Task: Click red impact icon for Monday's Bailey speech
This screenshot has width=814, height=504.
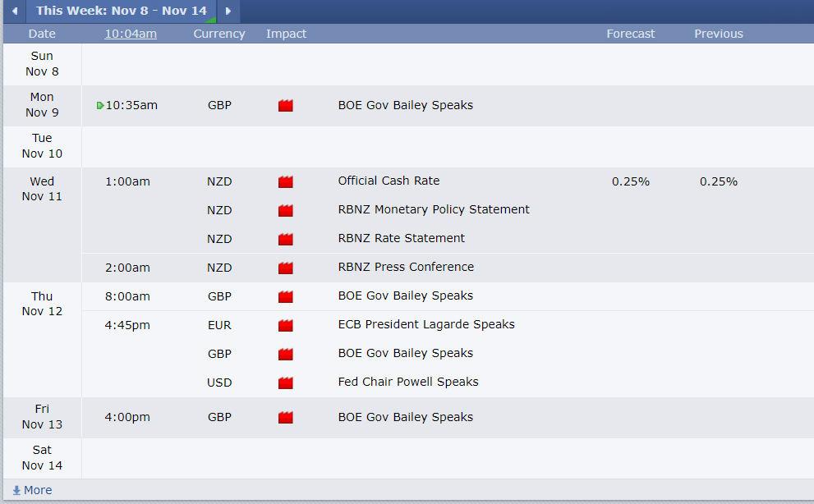Action: (286, 105)
